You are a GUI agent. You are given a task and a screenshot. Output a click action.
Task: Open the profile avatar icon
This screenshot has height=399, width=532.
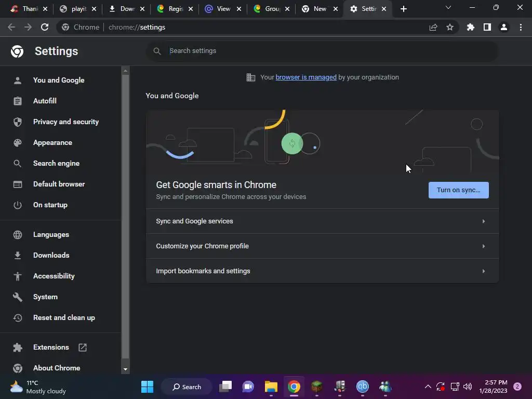(504, 27)
